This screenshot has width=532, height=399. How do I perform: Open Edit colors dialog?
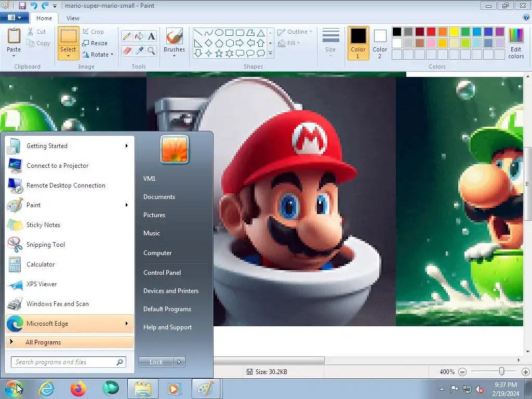(516, 44)
